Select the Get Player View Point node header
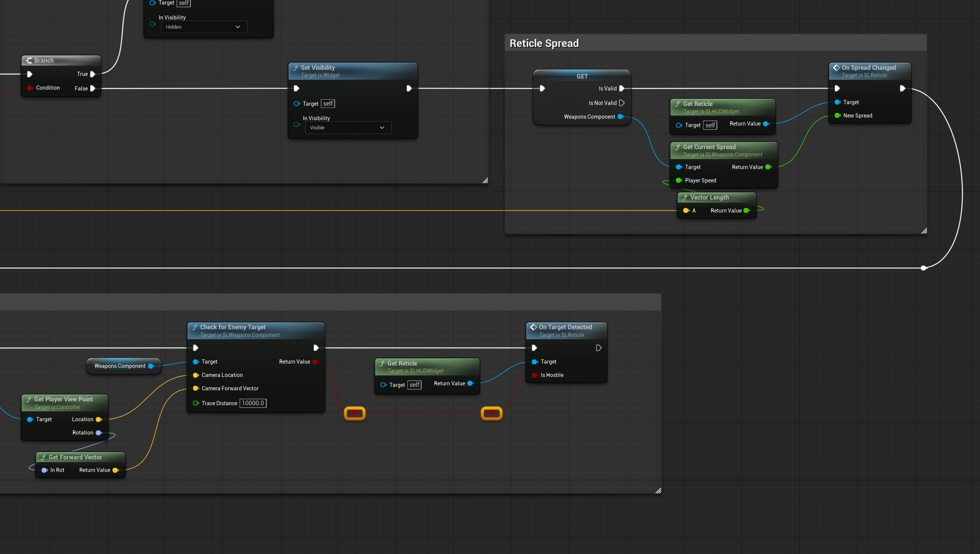The width and height of the screenshot is (980, 554). (x=64, y=403)
